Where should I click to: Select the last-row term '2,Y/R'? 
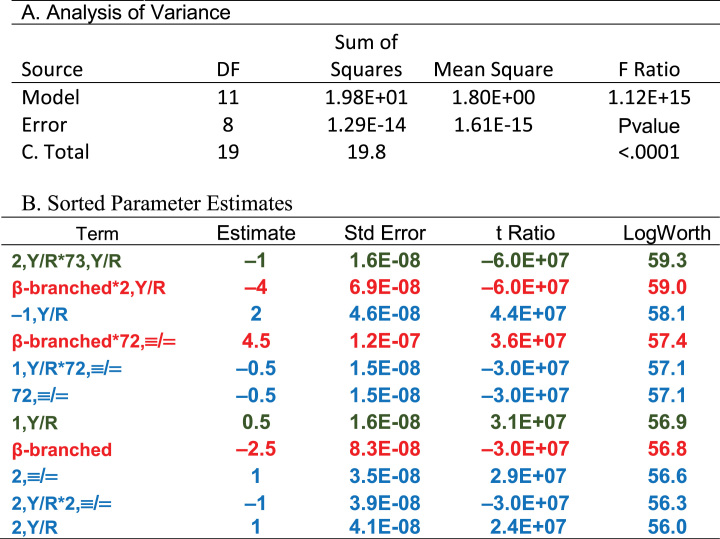click(34, 528)
